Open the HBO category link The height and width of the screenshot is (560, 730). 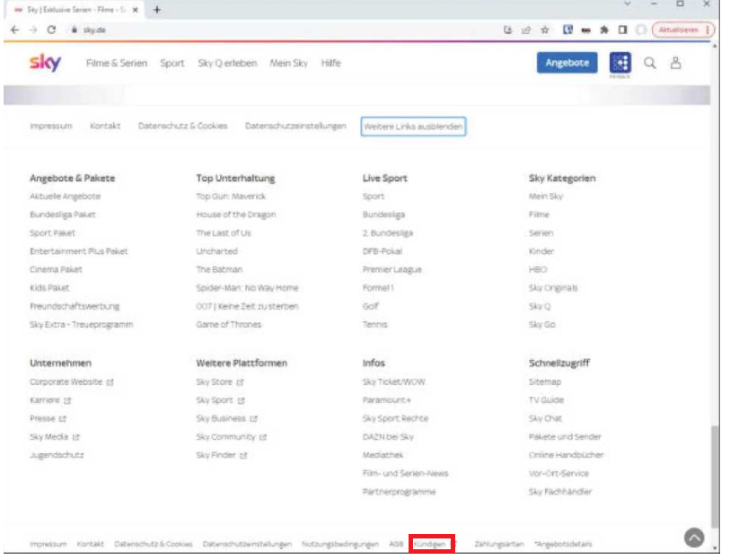[538, 269]
